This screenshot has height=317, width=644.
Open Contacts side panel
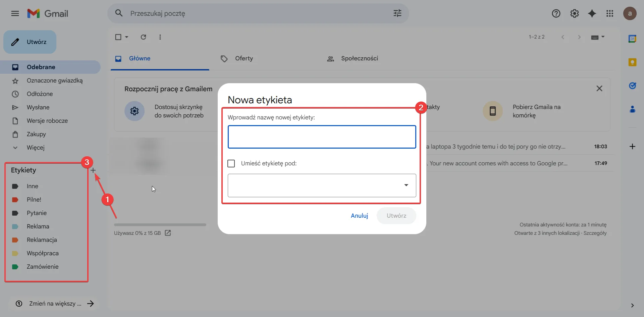(632, 109)
